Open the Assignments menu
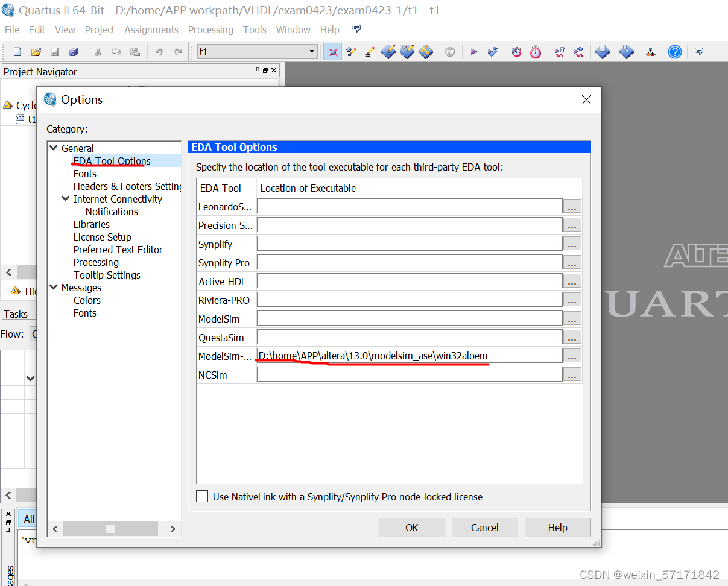The width and height of the screenshot is (728, 586). point(151,30)
